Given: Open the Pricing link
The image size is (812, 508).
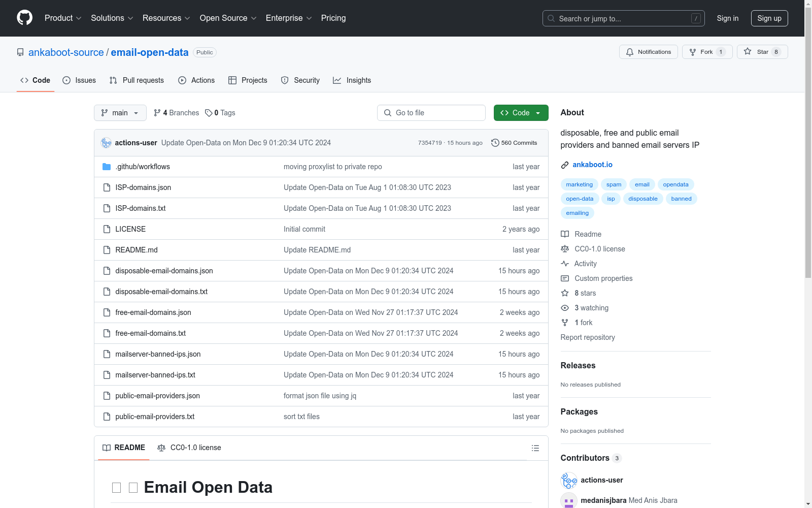Looking at the screenshot, I should point(333,18).
